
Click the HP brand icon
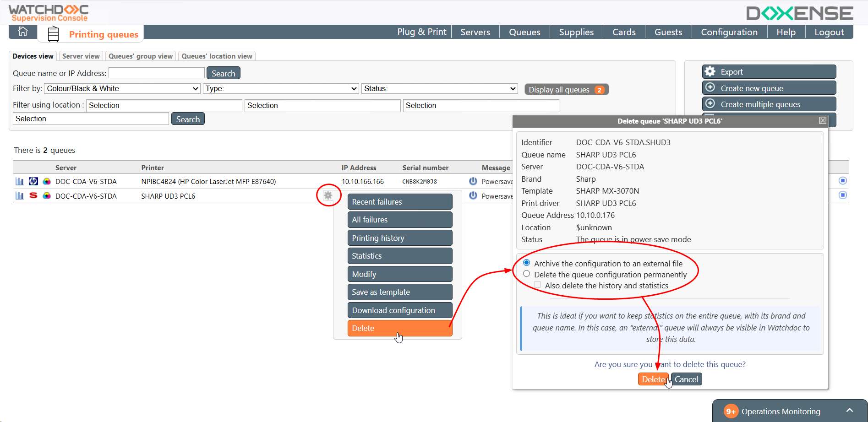click(x=33, y=181)
